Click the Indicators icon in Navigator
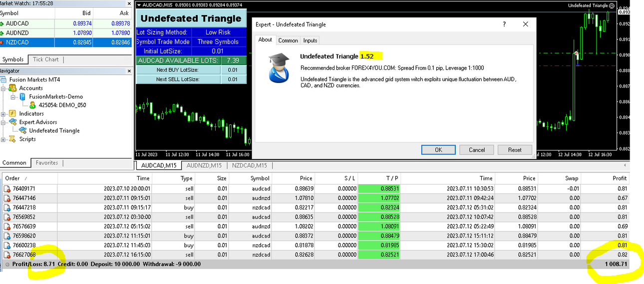Viewport: 644px width, 284px height. coord(12,113)
